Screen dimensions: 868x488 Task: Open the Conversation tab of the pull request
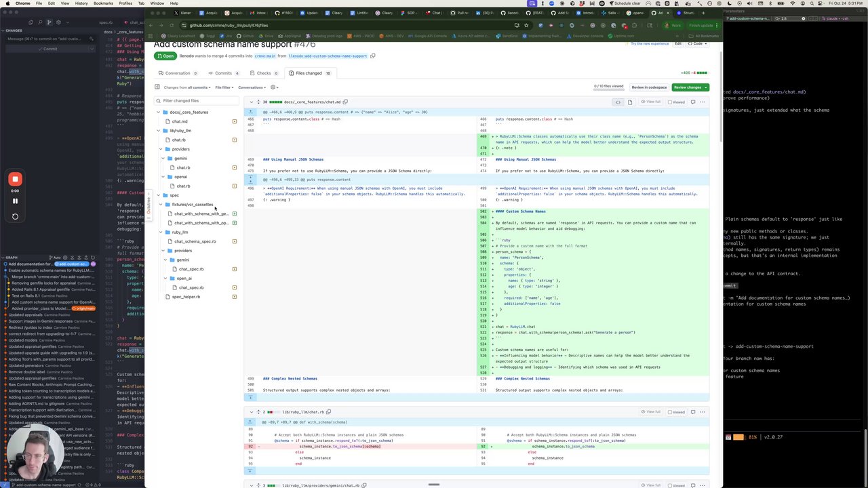pyautogui.click(x=178, y=73)
